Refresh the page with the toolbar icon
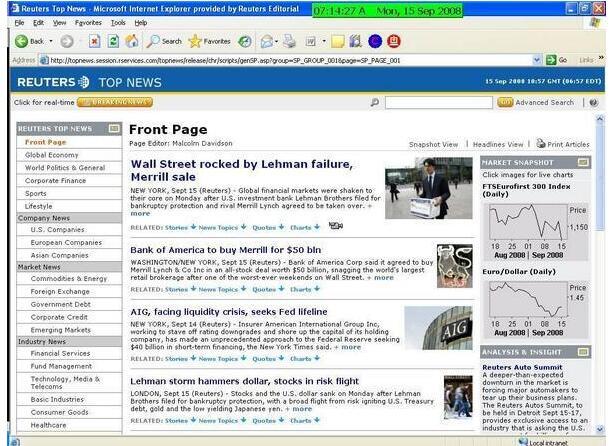610x446 pixels. 113,41
